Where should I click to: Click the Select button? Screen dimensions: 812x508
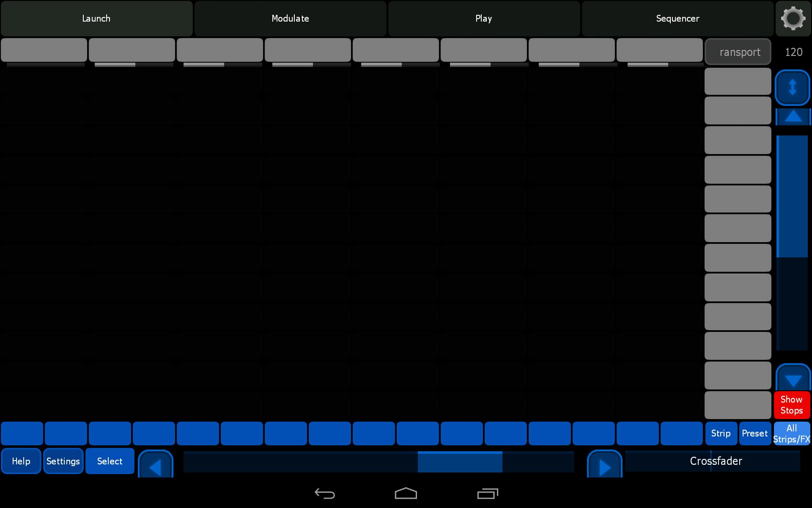tap(110, 461)
